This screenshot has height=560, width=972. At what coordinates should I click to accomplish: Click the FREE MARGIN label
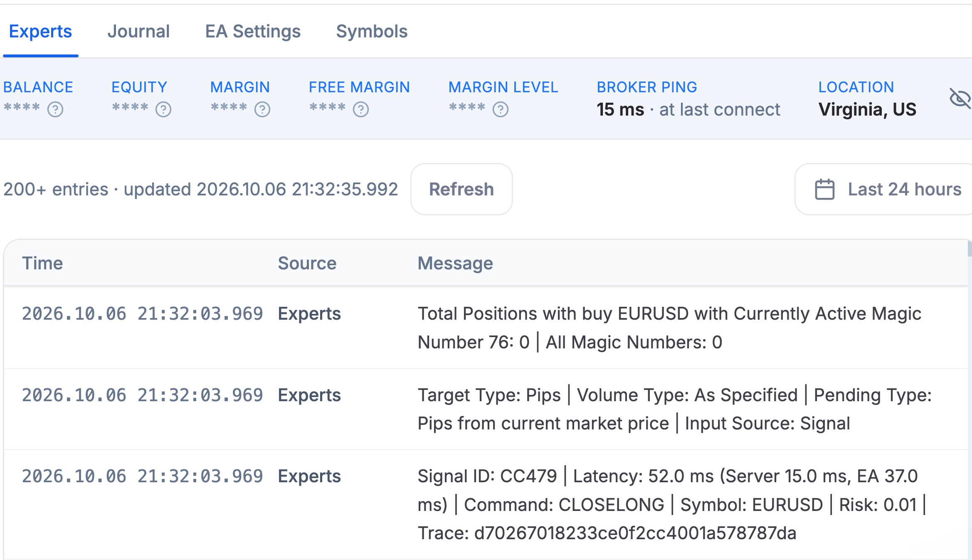pos(359,87)
